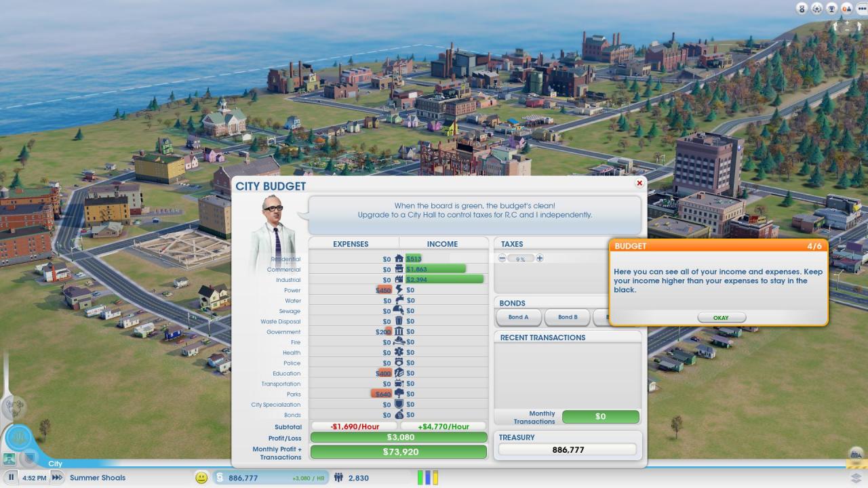Viewport: 868px width, 488px height.
Task: Click the 886,777 Treasury field
Action: click(x=568, y=449)
